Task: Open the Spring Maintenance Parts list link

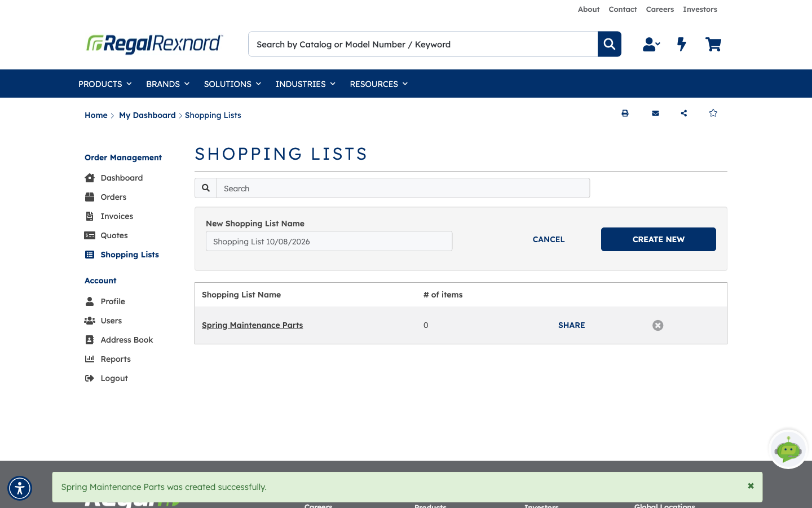Action: [253, 325]
